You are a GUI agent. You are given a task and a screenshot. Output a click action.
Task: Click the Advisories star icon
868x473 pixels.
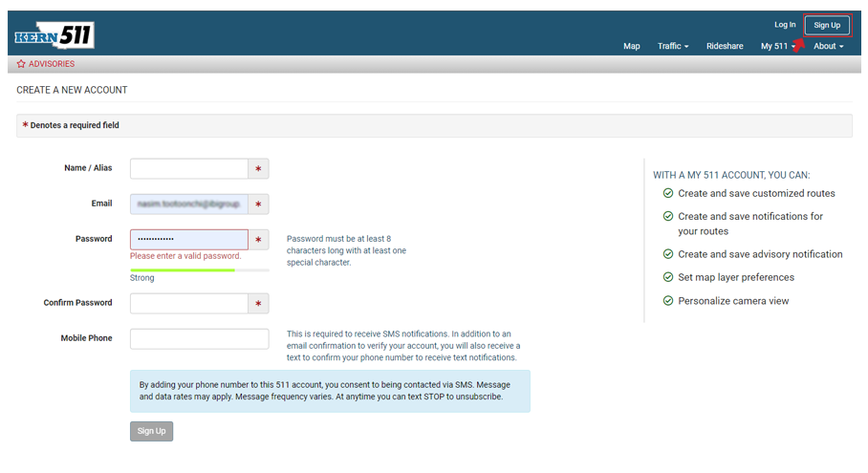[21, 64]
